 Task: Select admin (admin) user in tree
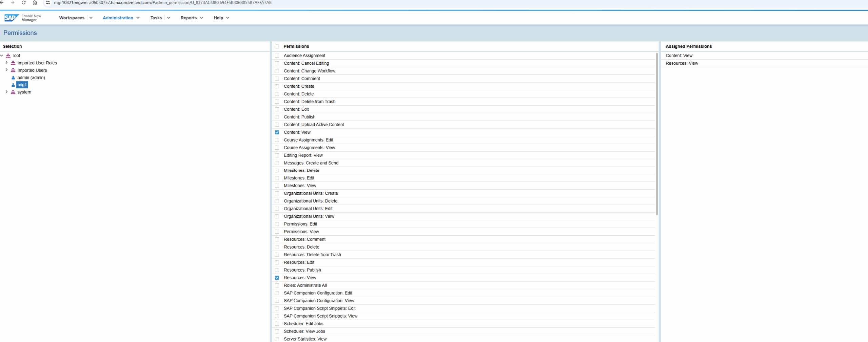pyautogui.click(x=31, y=78)
